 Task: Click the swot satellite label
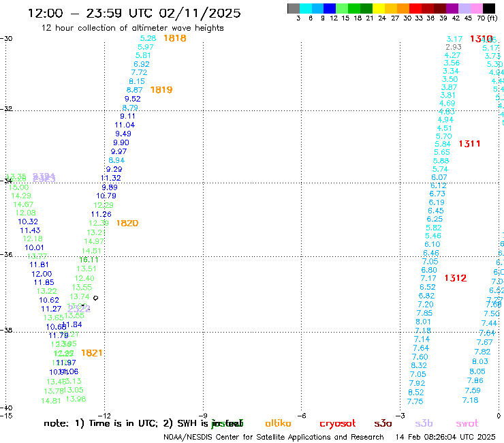467,423
